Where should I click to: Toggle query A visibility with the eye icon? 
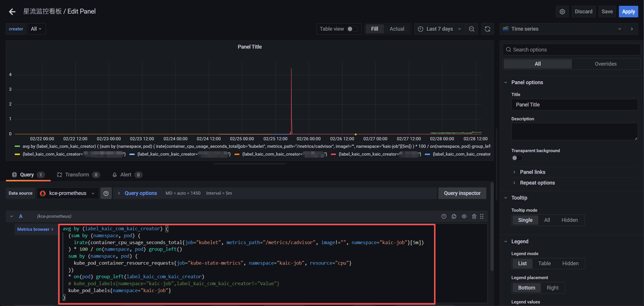[x=464, y=216]
